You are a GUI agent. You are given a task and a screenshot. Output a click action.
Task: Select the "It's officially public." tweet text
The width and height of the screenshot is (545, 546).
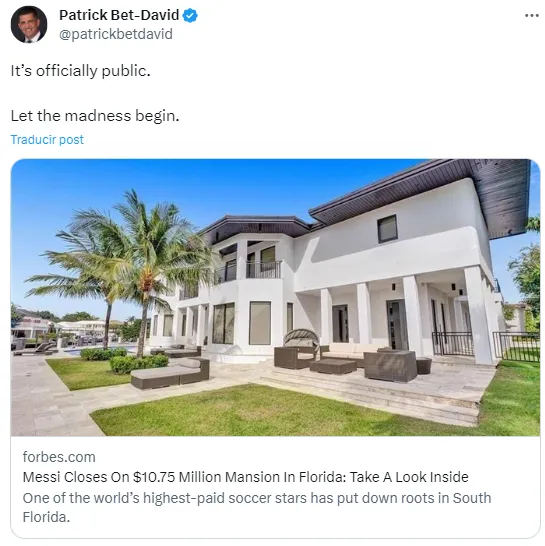[x=80, y=71]
